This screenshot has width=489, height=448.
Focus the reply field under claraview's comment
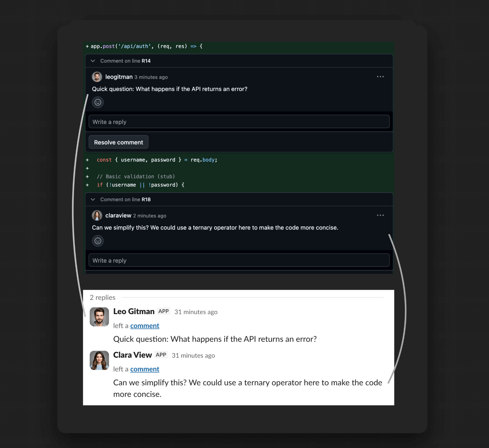point(239,260)
